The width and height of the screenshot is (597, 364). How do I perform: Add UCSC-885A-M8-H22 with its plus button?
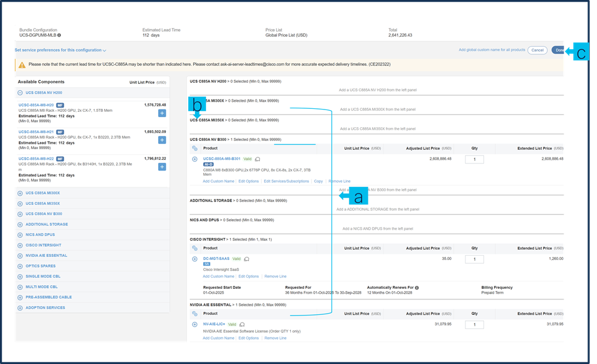(x=162, y=166)
